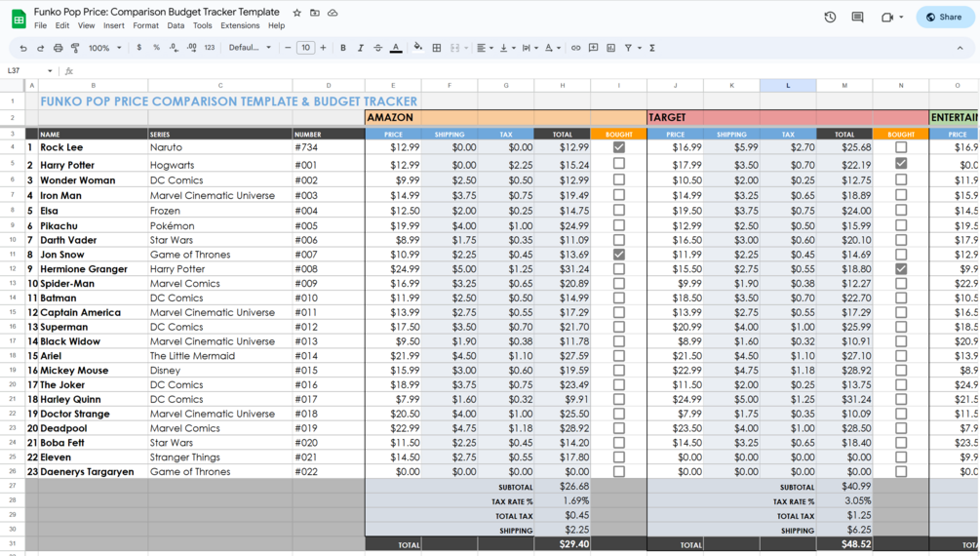980x556 pixels.
Task: Open the Insert menu
Action: (114, 25)
